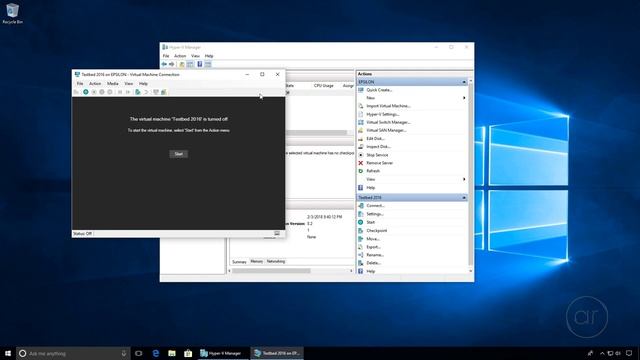The height and width of the screenshot is (360, 640).
Task: Click the Pause icon in VM Connection toolbar
Action: point(120,92)
